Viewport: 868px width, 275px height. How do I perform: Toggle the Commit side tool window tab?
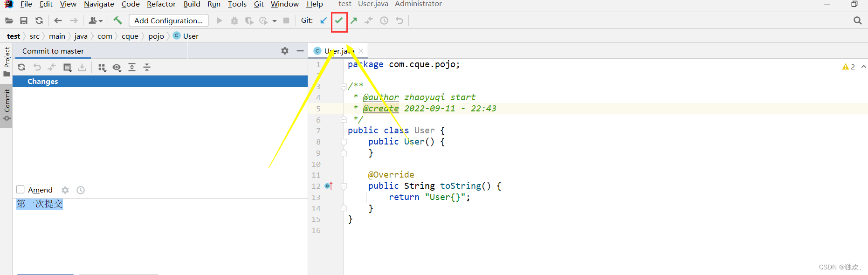[7, 105]
